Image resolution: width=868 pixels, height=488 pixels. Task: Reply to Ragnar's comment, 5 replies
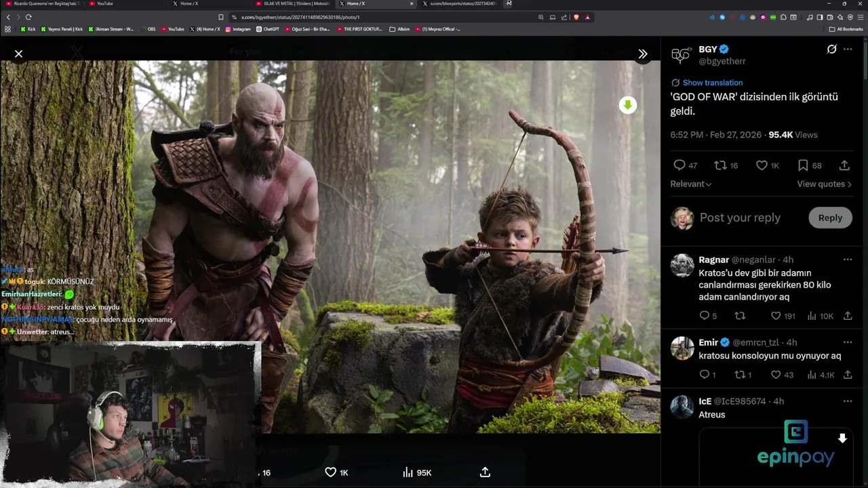(x=705, y=316)
